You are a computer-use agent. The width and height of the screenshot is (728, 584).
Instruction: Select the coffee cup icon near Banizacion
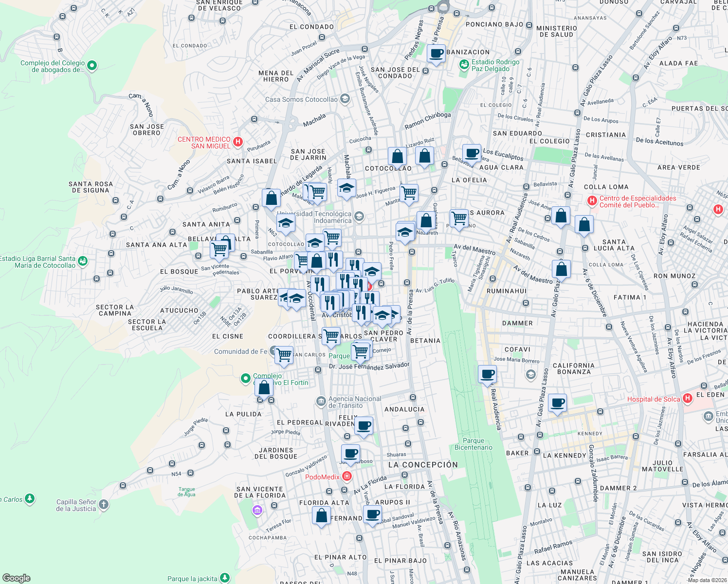tap(436, 53)
